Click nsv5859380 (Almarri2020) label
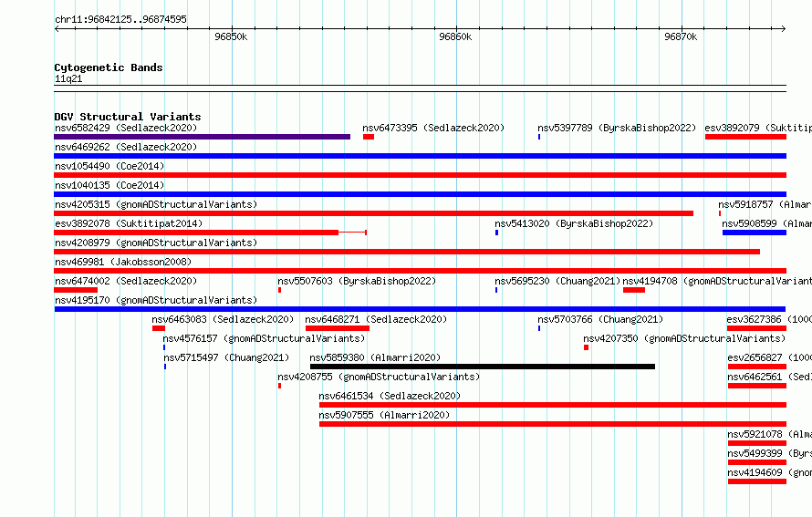This screenshot has width=812, height=517. point(375,357)
